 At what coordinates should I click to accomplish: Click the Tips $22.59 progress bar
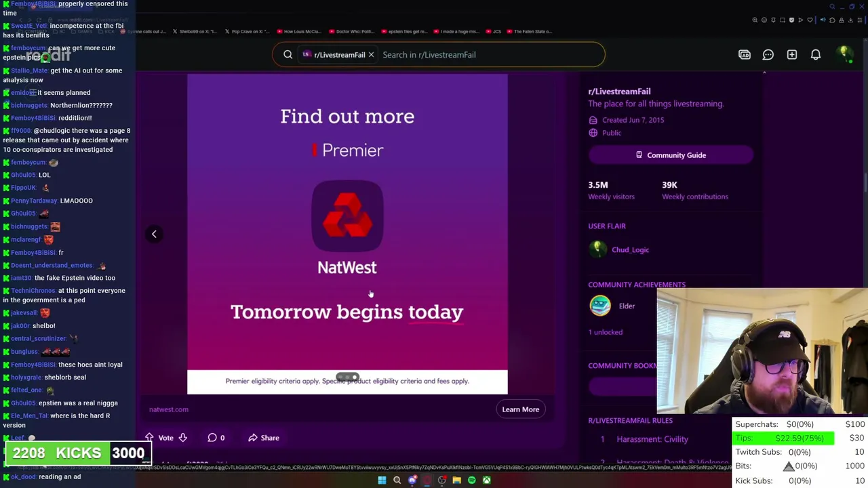click(785, 439)
